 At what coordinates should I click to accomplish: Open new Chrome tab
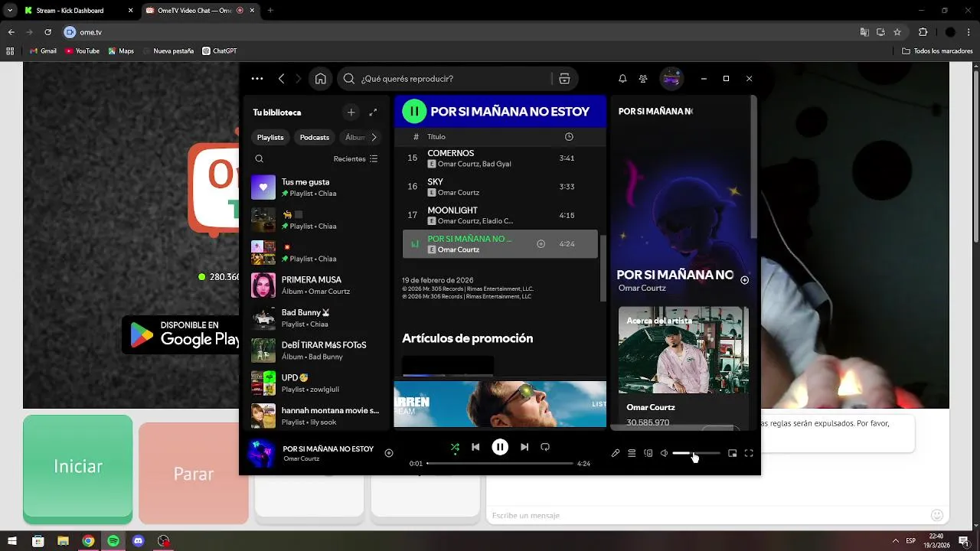coord(270,11)
